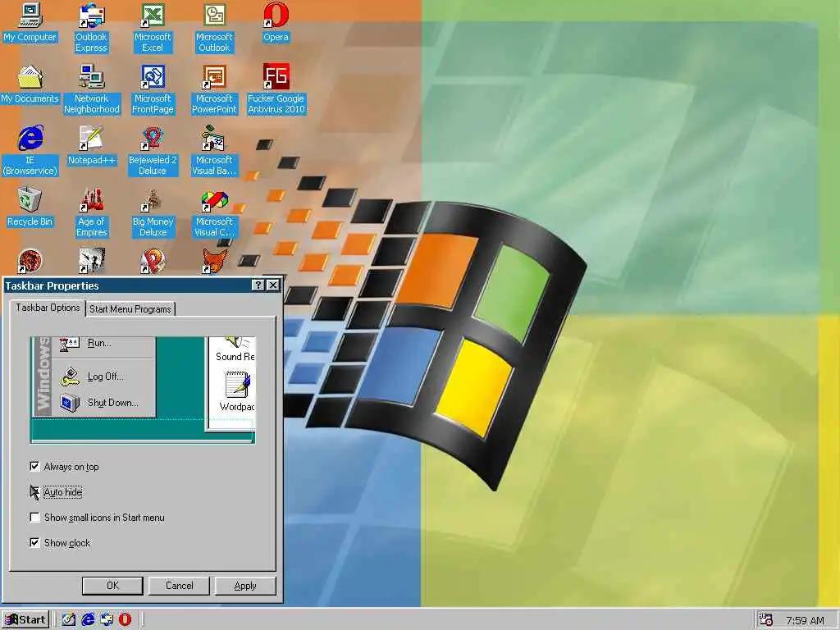Confirm Taskbar Properties with OK
The image size is (840, 630).
point(112,586)
